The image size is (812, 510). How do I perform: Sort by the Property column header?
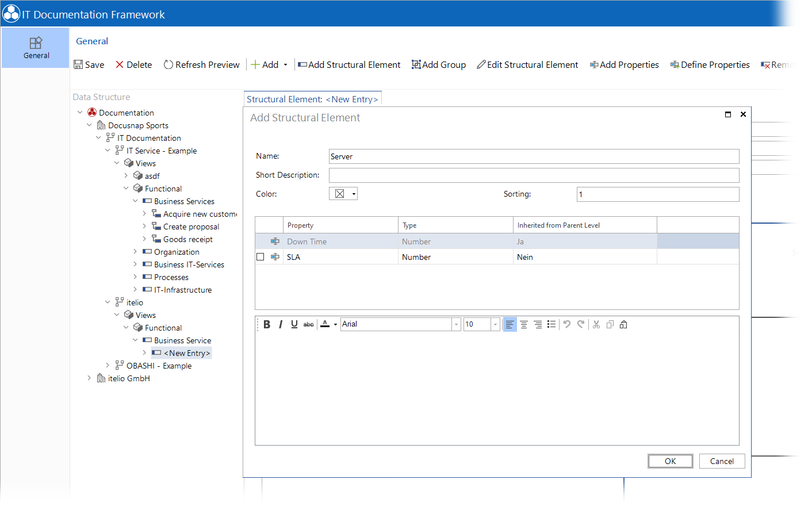click(340, 225)
